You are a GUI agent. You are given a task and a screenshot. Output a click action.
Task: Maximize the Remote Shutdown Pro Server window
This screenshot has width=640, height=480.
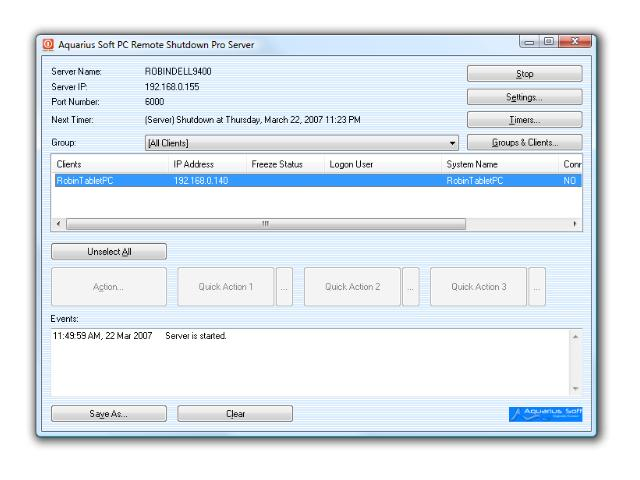(x=549, y=42)
